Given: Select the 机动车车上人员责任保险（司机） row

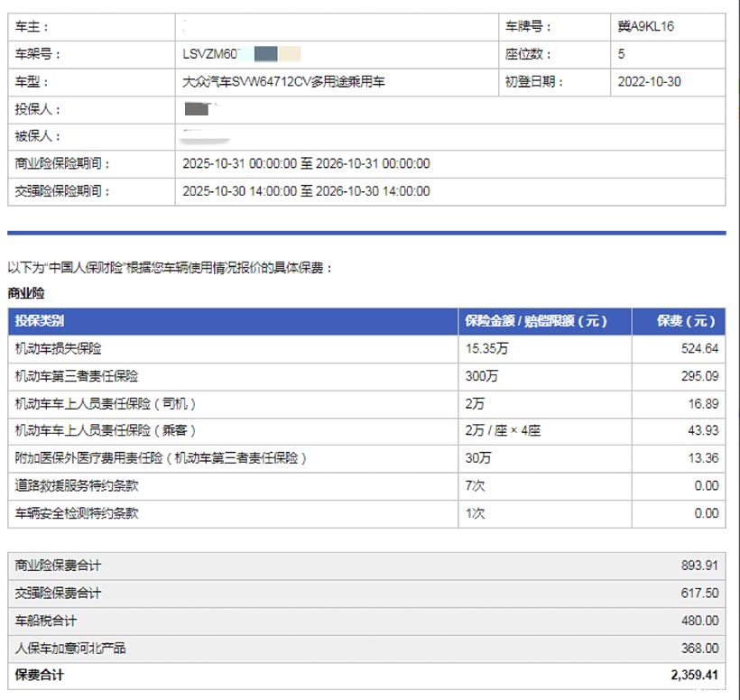Looking at the screenshot, I should 106,403.
